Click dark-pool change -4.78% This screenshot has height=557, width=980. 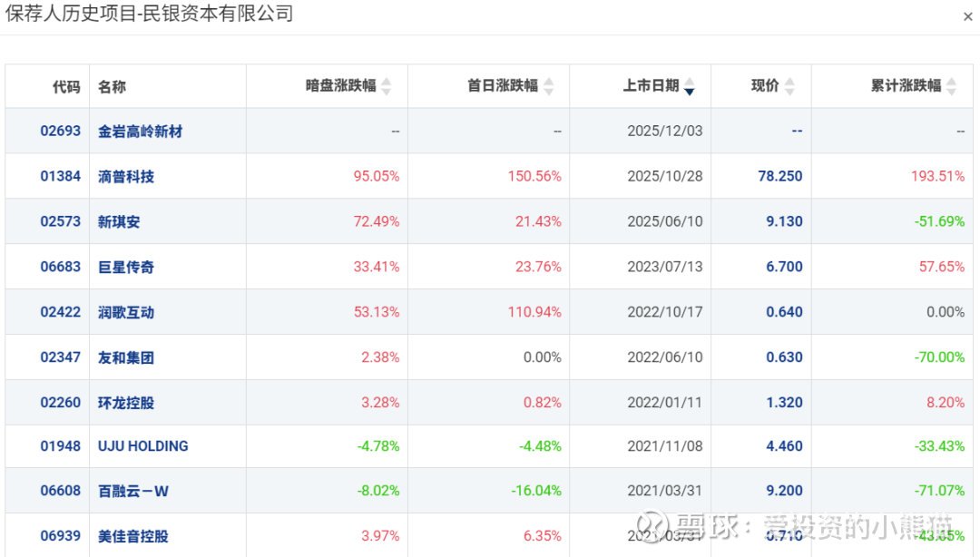point(378,446)
